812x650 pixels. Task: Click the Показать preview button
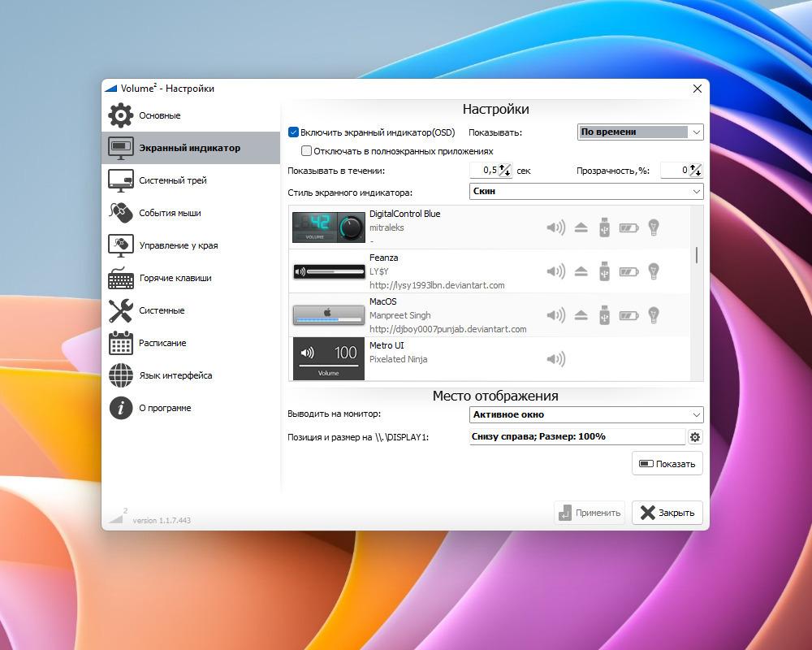click(667, 463)
